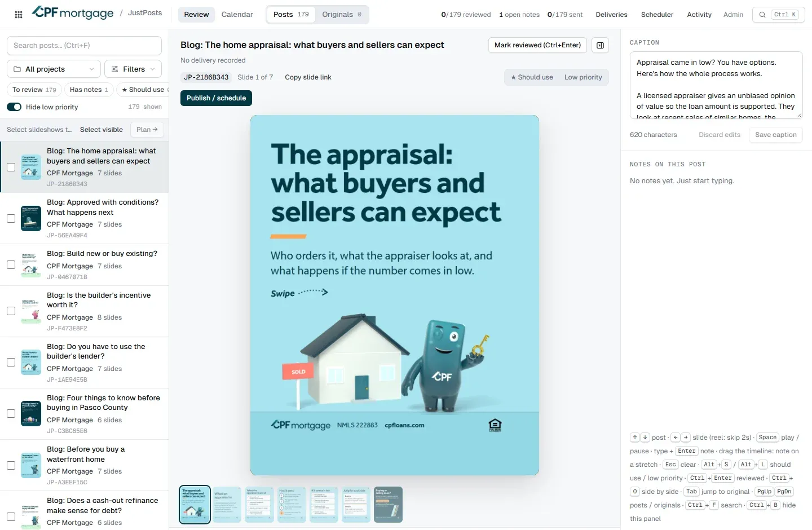Open the app grid launcher icon
The height and width of the screenshot is (530, 812).
point(19,15)
